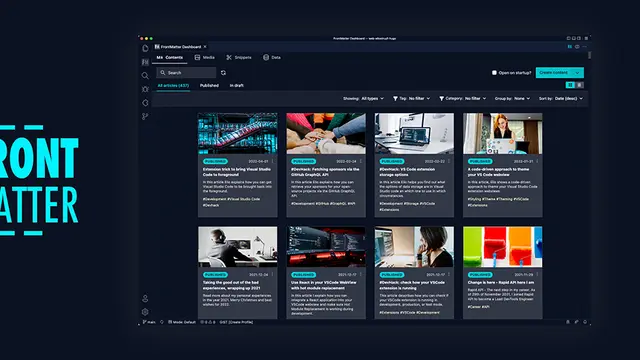Open the Create content dropdown arrow

pyautogui.click(x=578, y=73)
